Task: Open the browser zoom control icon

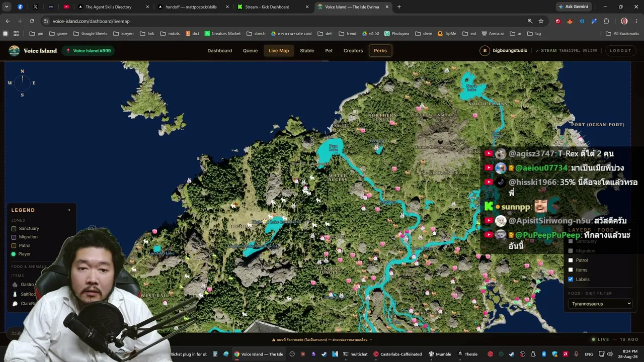Action: [x=530, y=21]
